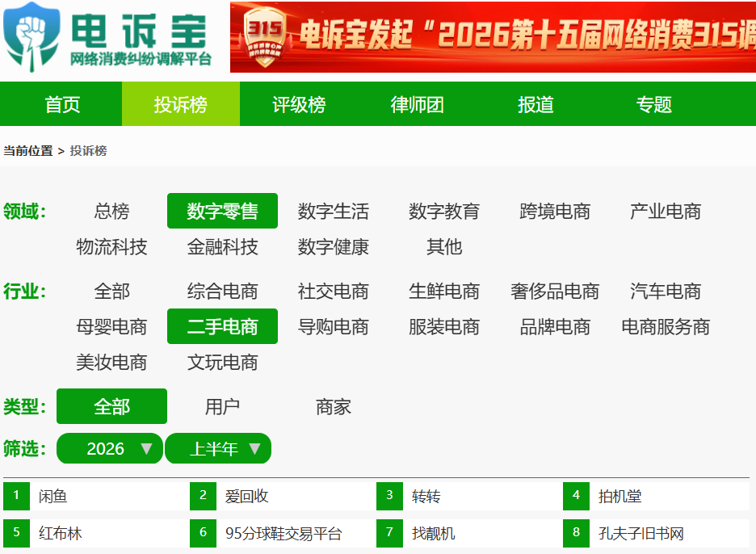The width and height of the screenshot is (756, 554).
Task: Filter industry by 奢侈品电商
Action: tap(555, 292)
